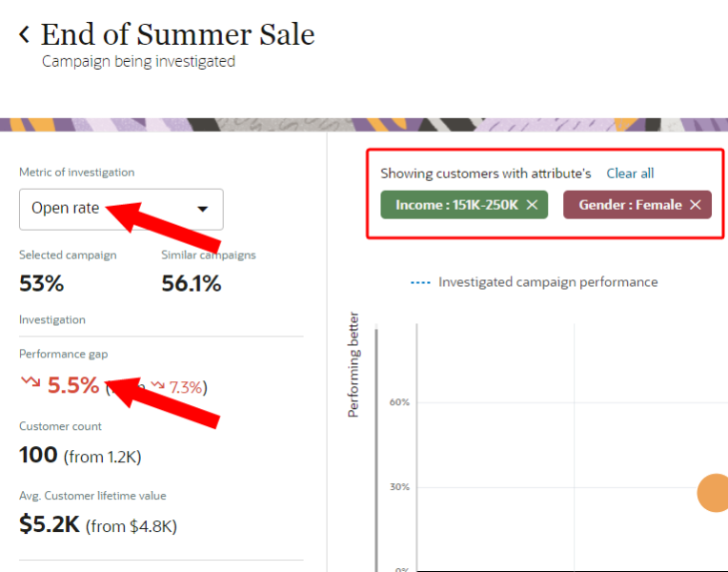Click the Performance gap 5.5% value
This screenshot has width=728, height=572.
pos(73,385)
